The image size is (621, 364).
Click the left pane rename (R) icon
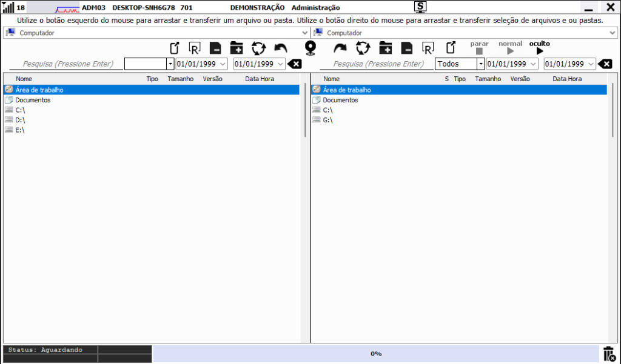point(195,48)
